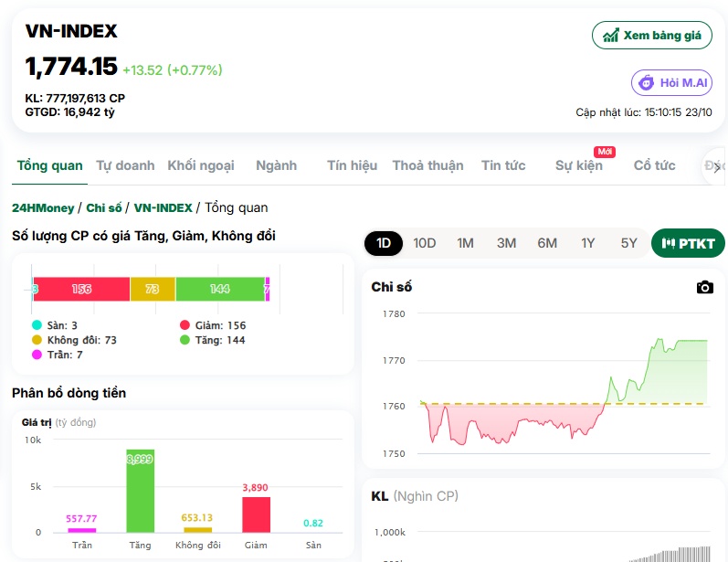
Task: Open the Tin tức tab
Action: click(503, 165)
